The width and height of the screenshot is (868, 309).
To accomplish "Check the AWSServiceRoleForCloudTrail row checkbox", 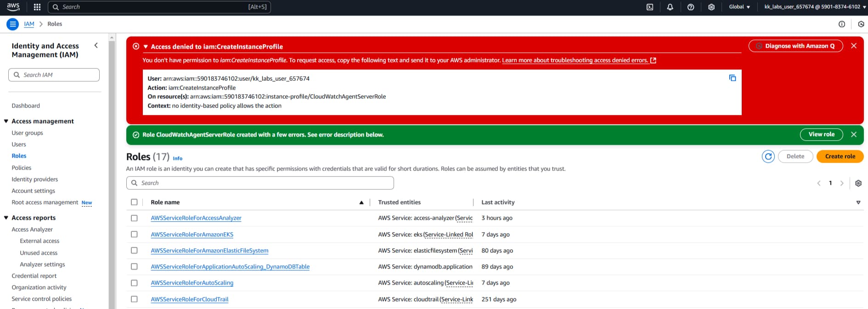I will pos(134,299).
